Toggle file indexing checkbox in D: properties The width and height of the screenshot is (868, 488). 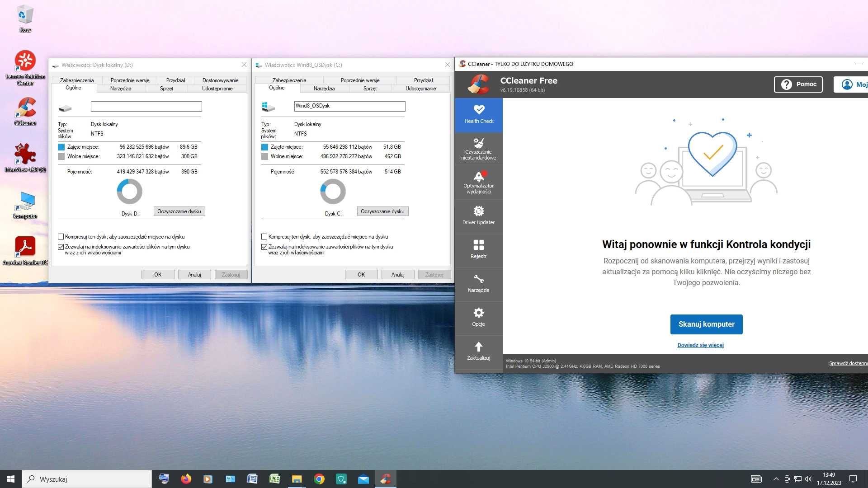61,247
